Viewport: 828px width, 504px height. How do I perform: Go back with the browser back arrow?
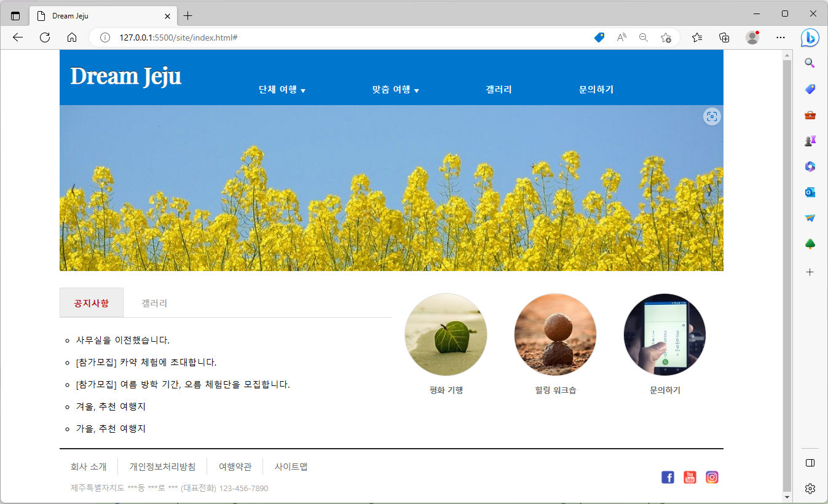pos(18,37)
